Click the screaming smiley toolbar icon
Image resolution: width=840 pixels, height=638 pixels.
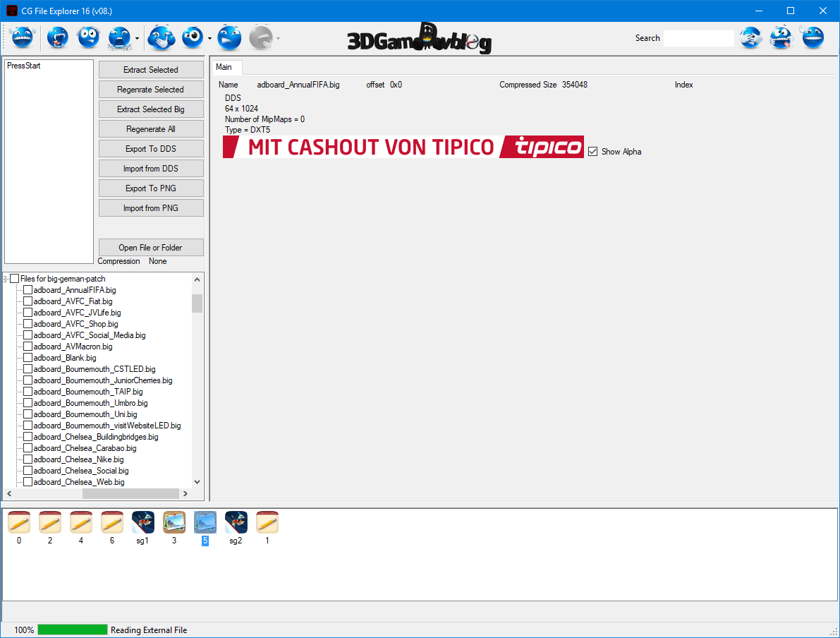120,38
